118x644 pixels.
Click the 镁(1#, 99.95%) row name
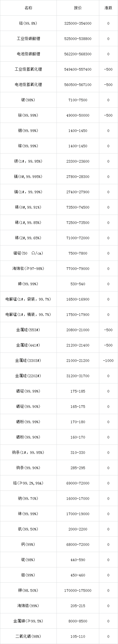point(28,161)
